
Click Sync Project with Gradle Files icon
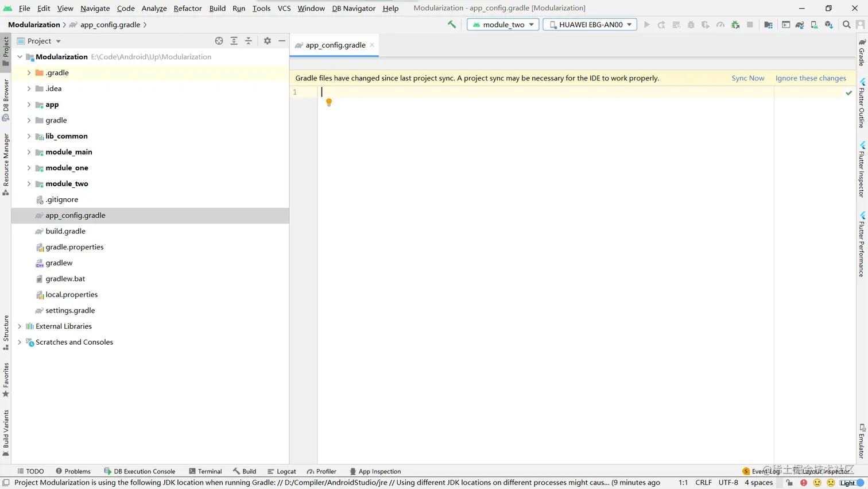[x=800, y=25]
